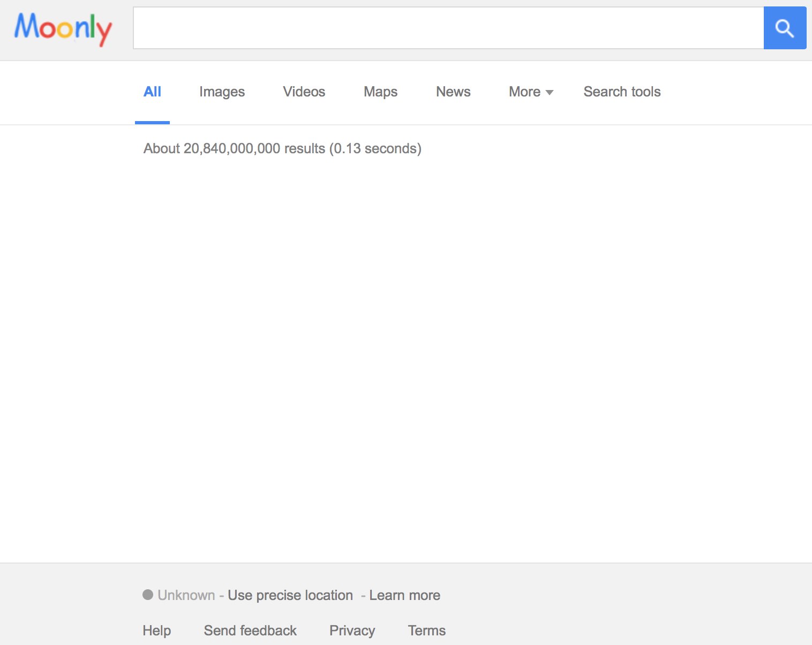Click the blue magnifying glass search button
This screenshot has width=812, height=645.
[785, 28]
